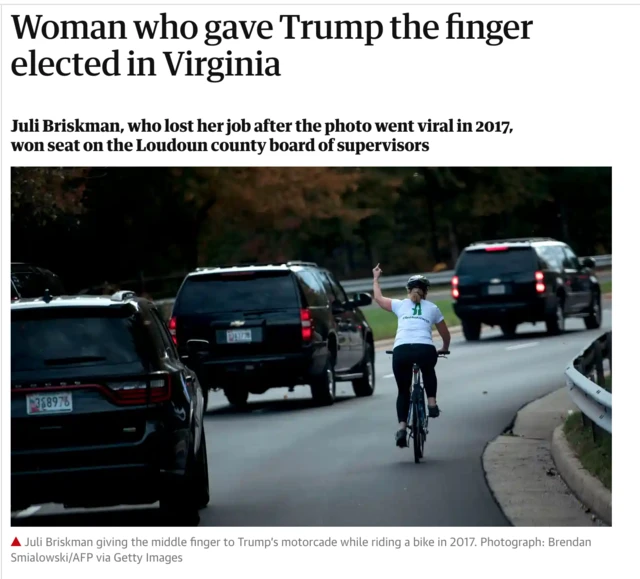This screenshot has height=579, width=640.
Task: Click the cyclist's bike helmet
Action: (x=418, y=282)
